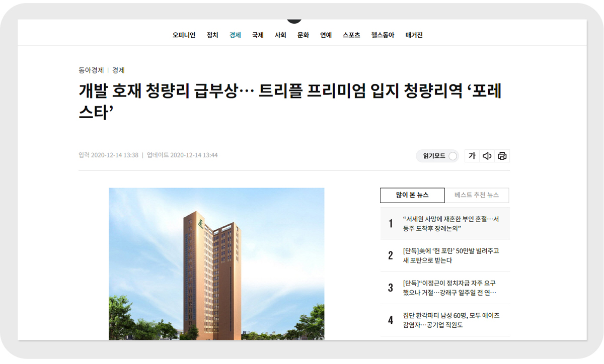604x364 pixels.
Task: Click the 경제 breadcrumb link
Action: coord(118,70)
